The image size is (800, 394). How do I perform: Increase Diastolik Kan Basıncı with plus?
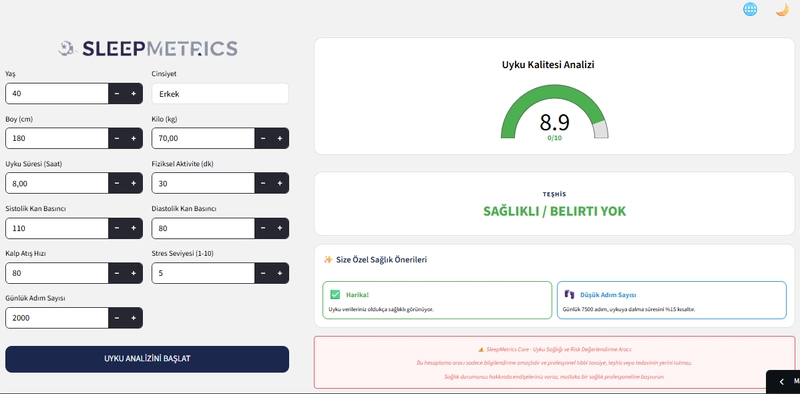[280, 228]
